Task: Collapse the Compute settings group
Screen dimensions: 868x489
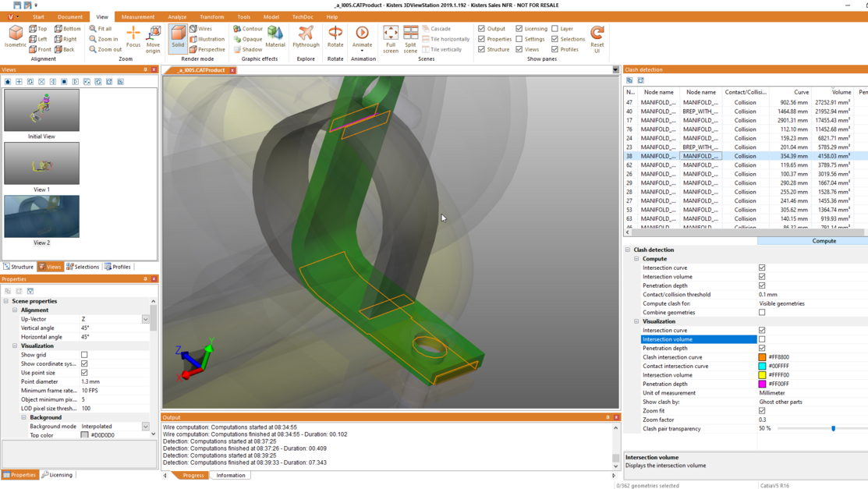Action: pos(636,259)
